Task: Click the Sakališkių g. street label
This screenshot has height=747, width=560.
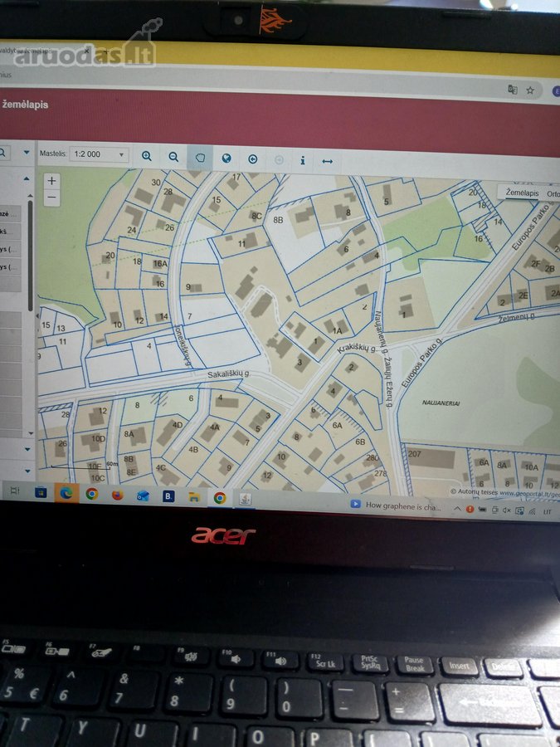Action: coord(228,375)
